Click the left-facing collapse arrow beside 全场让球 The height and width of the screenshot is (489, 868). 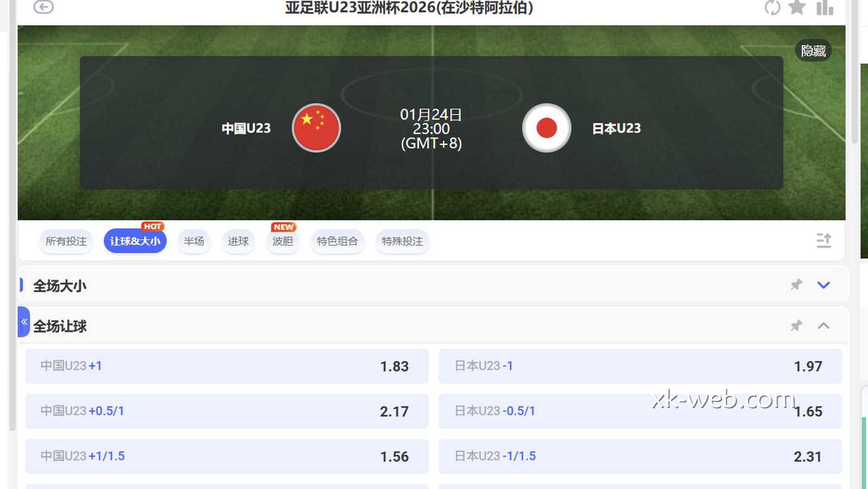[24, 322]
